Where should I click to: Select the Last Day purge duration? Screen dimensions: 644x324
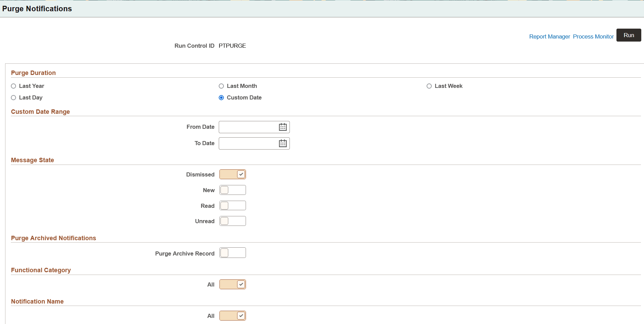pyautogui.click(x=13, y=97)
